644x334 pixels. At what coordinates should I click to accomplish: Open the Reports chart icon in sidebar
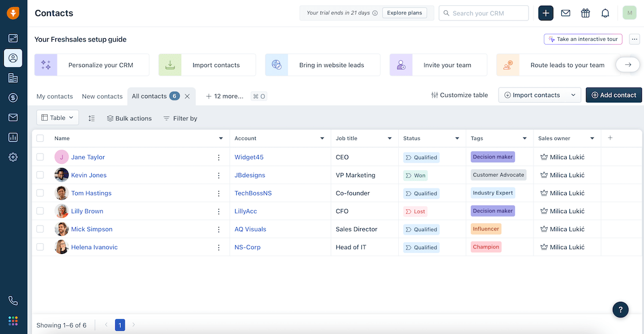click(13, 137)
